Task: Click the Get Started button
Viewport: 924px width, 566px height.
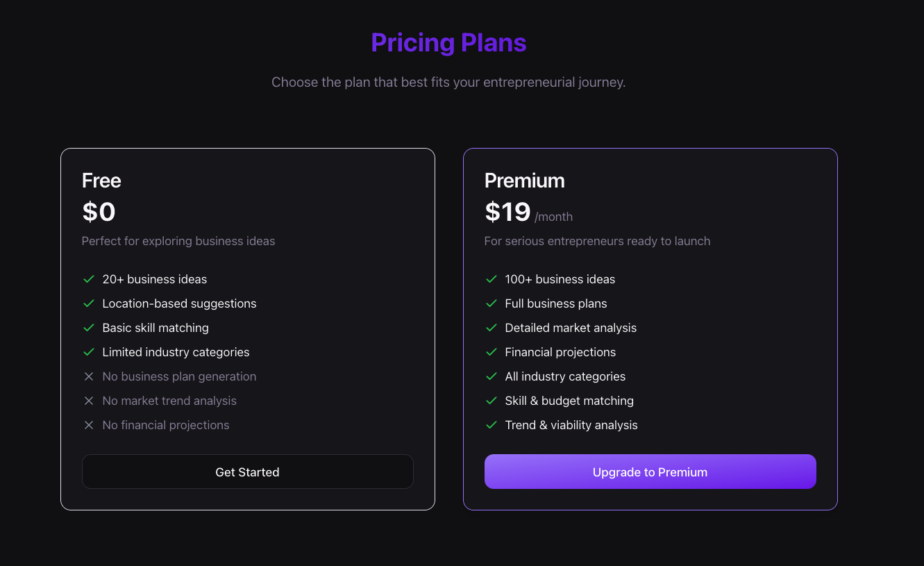Action: (247, 472)
